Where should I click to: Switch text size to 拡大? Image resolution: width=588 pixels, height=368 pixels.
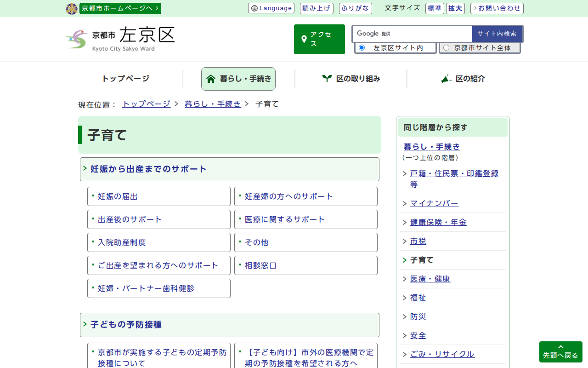coord(456,8)
